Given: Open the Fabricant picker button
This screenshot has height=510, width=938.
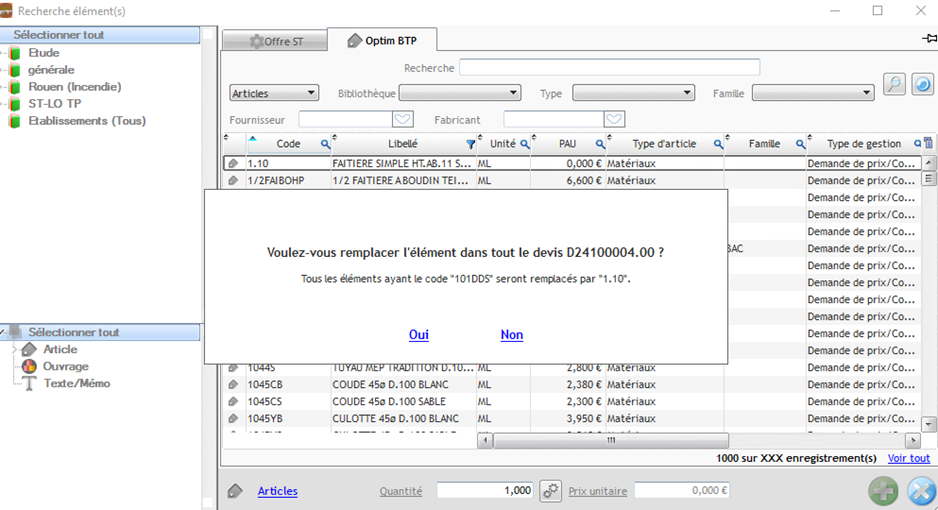Looking at the screenshot, I should [x=614, y=120].
